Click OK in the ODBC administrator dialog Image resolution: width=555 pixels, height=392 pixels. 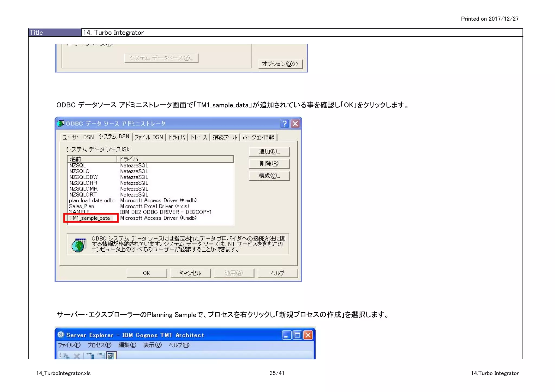pos(146,273)
